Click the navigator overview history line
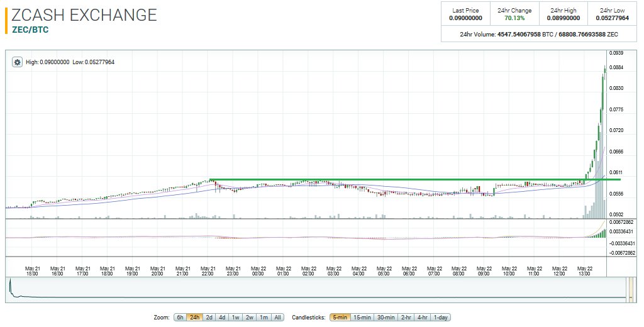The width and height of the screenshot is (644, 327). tap(316, 297)
